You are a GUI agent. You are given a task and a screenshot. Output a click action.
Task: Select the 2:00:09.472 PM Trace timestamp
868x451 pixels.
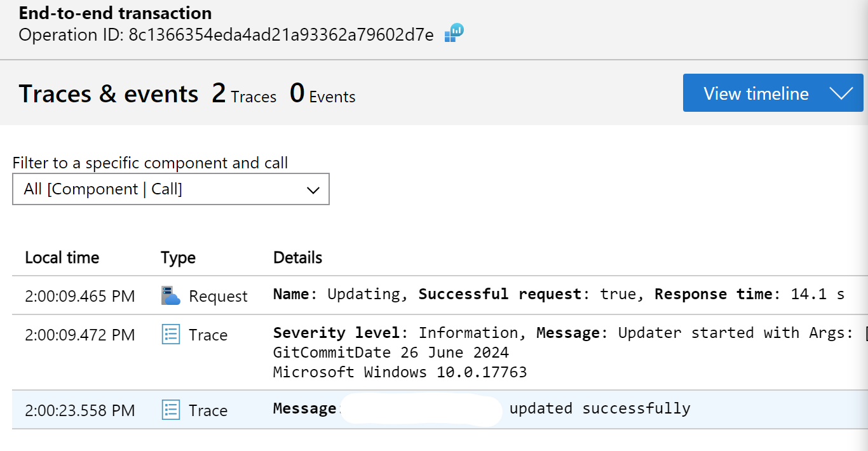[x=80, y=335]
